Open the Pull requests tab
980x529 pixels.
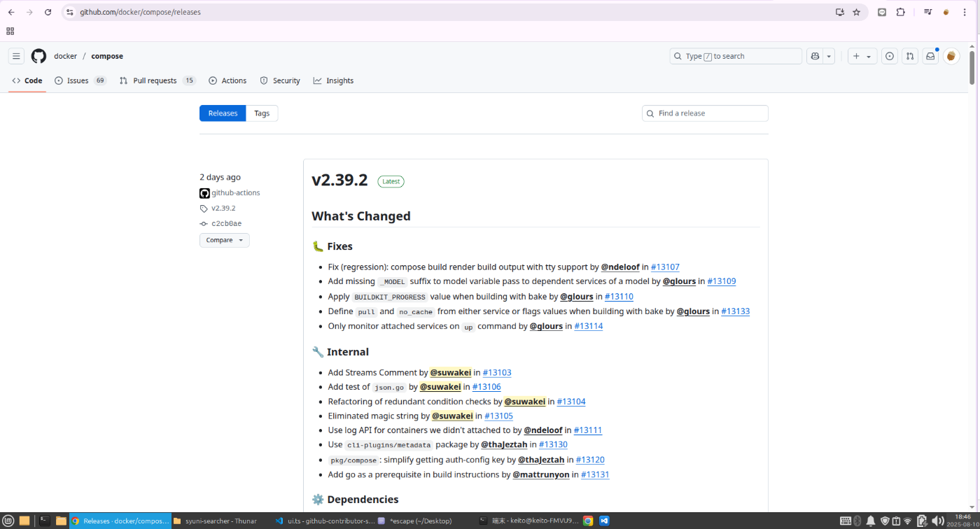click(x=157, y=80)
